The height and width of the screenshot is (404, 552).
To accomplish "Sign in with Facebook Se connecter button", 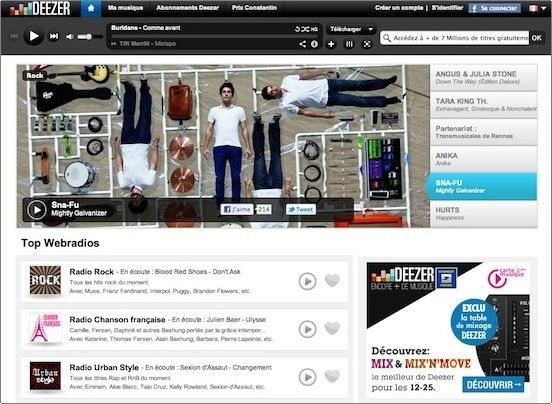I will point(494,8).
